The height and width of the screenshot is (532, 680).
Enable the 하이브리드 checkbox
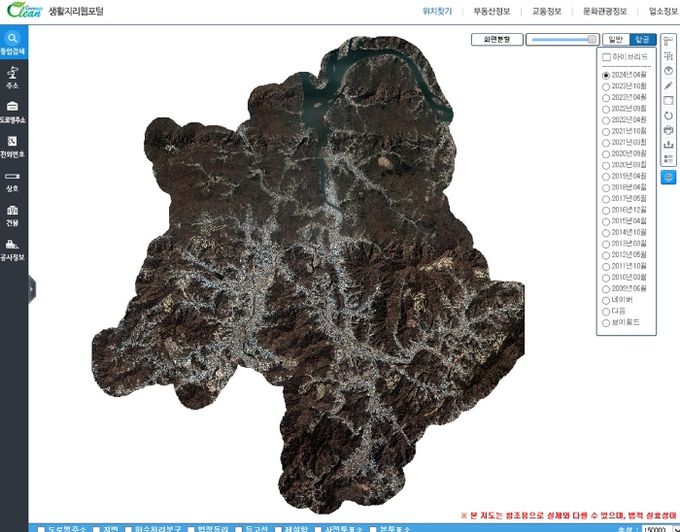607,57
